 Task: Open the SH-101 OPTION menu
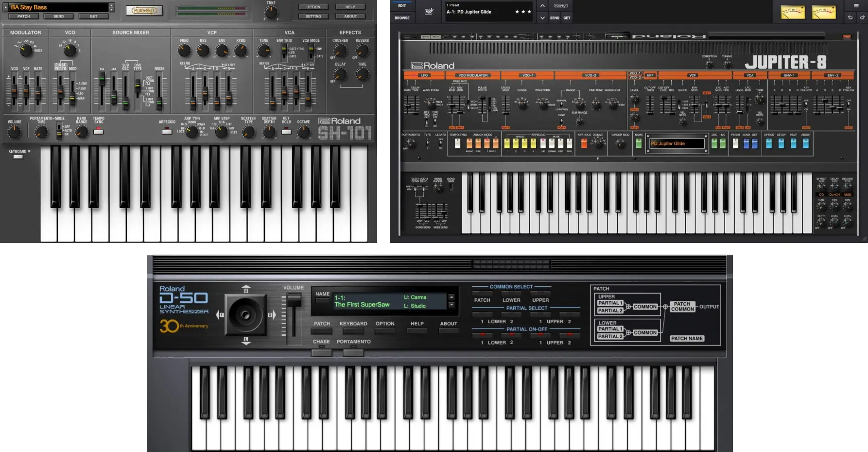pos(313,7)
